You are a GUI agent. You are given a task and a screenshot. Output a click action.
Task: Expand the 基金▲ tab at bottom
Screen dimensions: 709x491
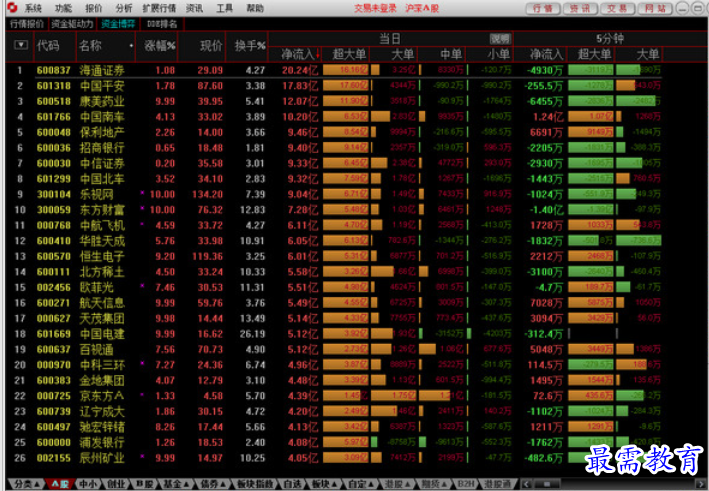point(175,484)
